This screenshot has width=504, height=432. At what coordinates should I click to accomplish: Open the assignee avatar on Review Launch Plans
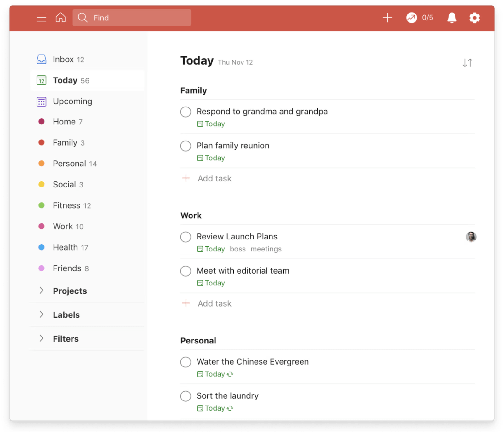tap(471, 237)
